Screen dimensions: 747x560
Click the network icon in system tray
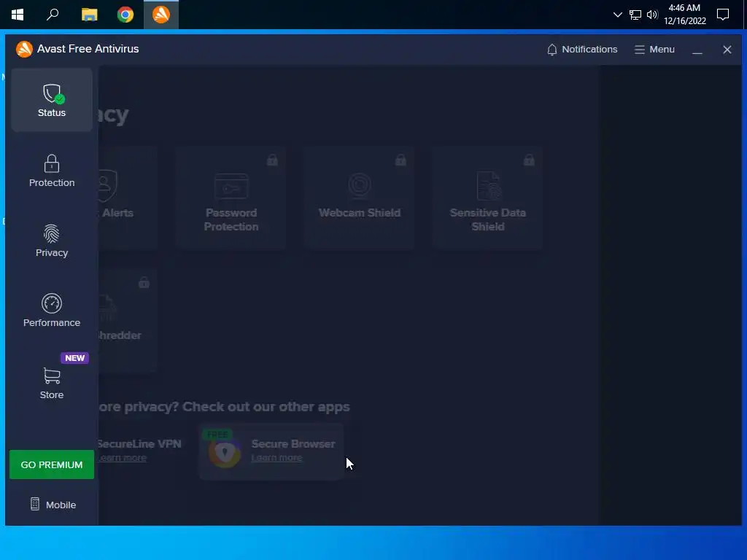click(635, 15)
